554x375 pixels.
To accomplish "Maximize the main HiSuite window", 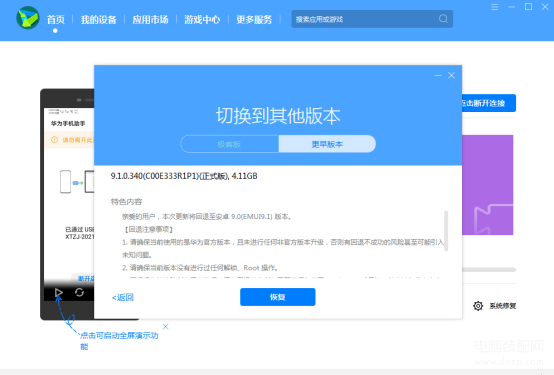I will tap(528, 7).
